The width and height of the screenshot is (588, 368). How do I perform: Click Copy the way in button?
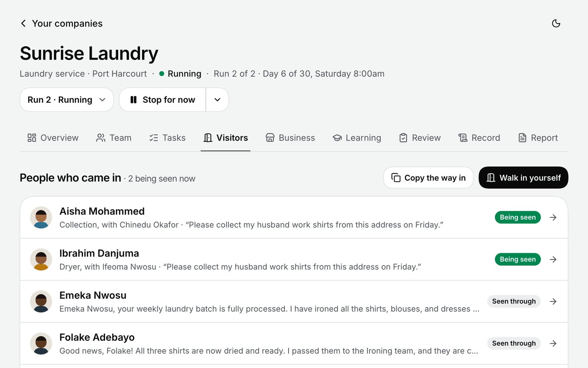click(x=429, y=178)
